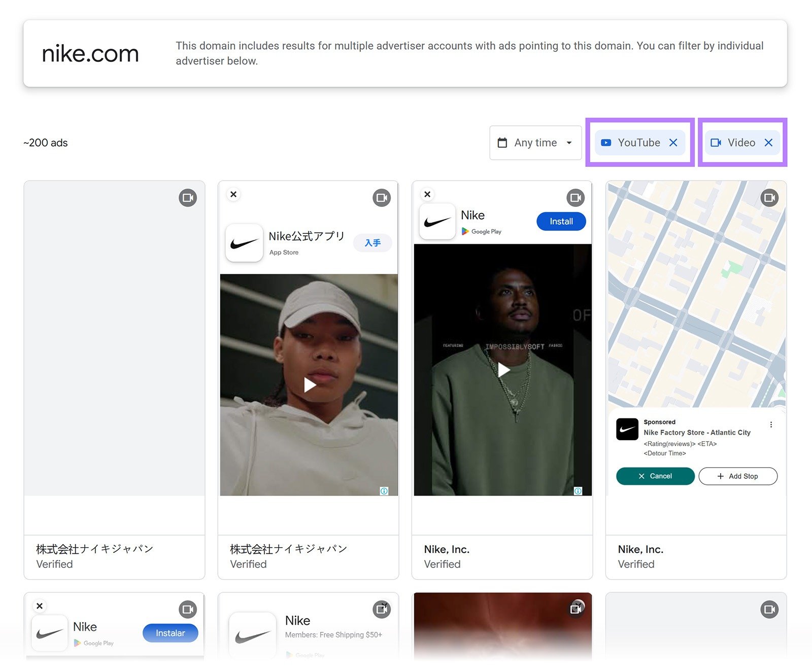Viewport: 812px width, 669px height.
Task: Close the Nike Instalar ad overlay
Action: pyautogui.click(x=40, y=606)
